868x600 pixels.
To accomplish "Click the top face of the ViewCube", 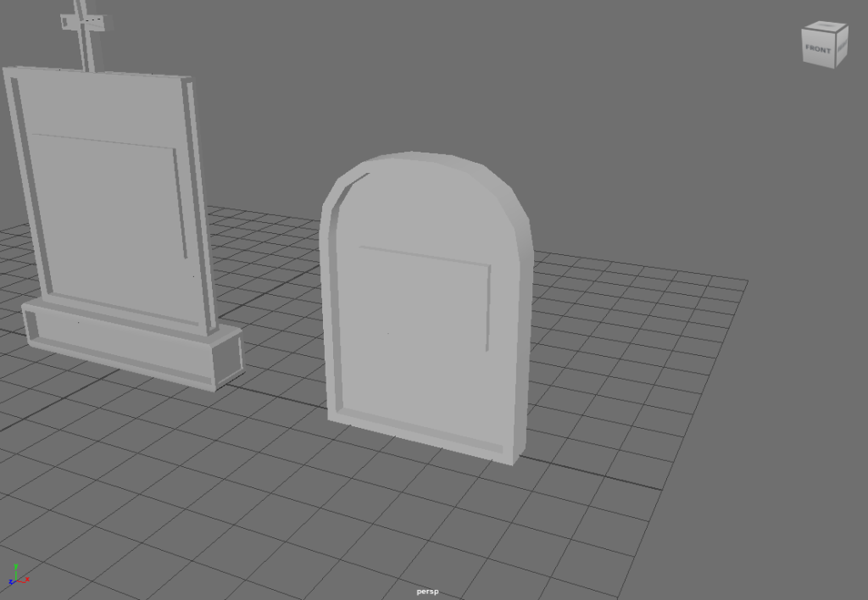I will point(826,28).
